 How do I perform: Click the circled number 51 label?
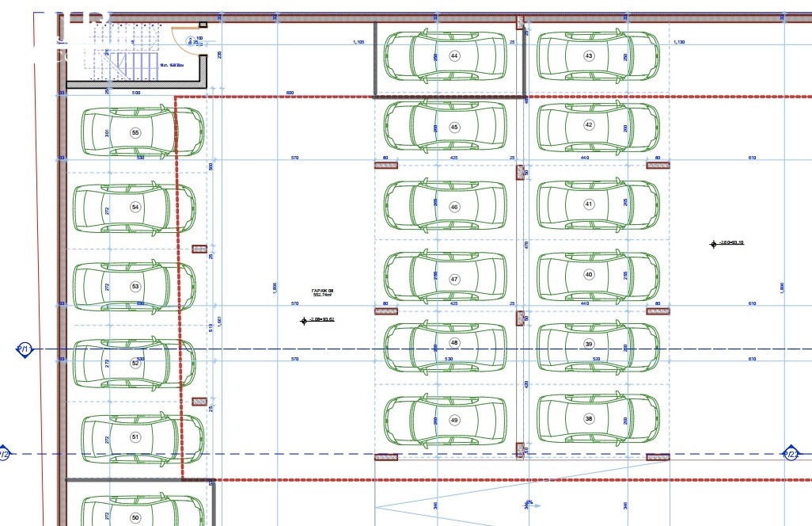(x=135, y=436)
